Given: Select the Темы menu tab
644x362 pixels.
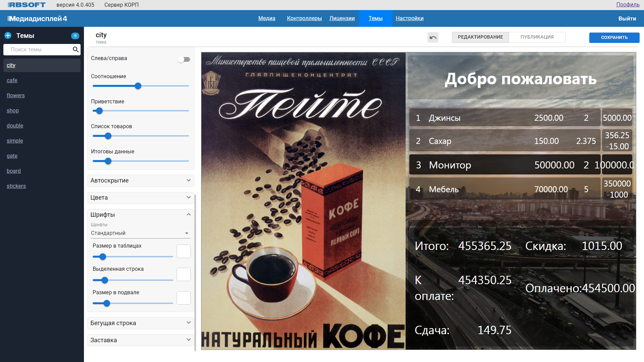Looking at the screenshot, I should tap(375, 18).
